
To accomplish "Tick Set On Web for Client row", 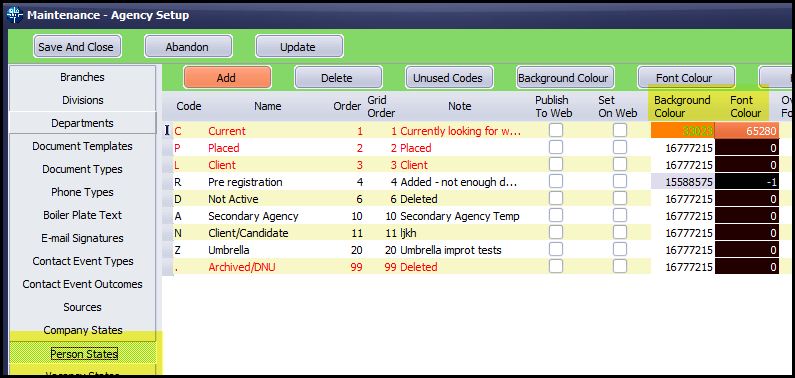I will point(620,165).
